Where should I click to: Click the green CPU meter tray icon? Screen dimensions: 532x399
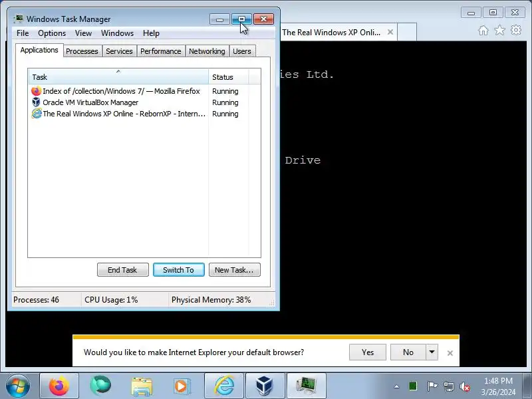(413, 386)
